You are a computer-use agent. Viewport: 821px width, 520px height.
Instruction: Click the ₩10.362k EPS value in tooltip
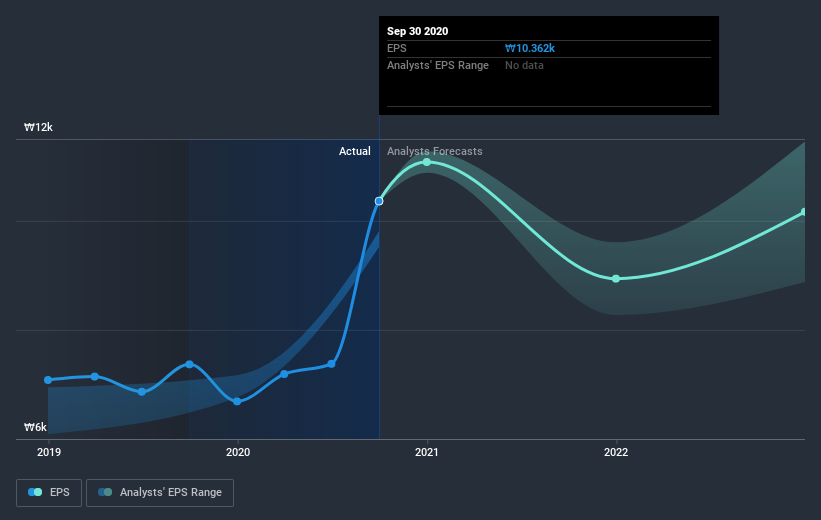tap(530, 48)
